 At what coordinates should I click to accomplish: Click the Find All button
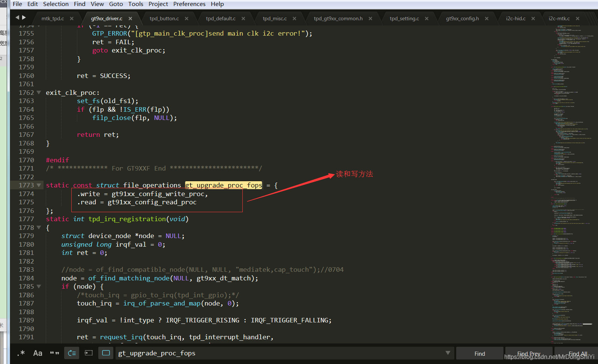[x=577, y=354]
